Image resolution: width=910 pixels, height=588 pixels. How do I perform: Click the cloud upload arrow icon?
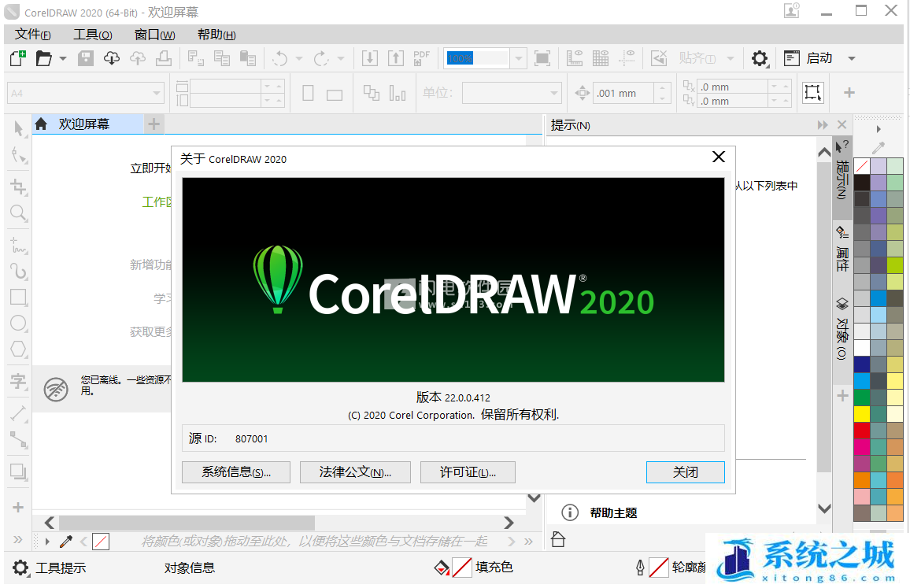(x=138, y=58)
